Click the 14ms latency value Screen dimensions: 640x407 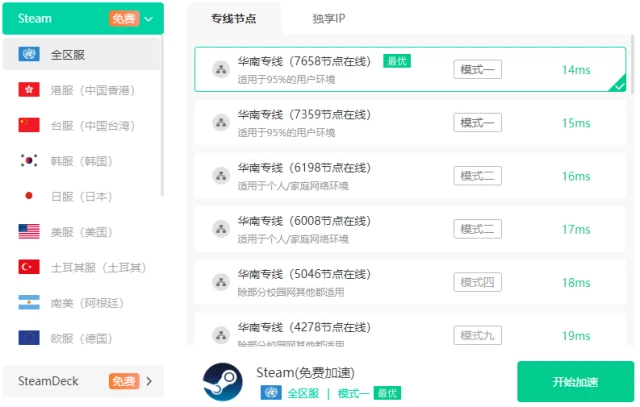576,70
